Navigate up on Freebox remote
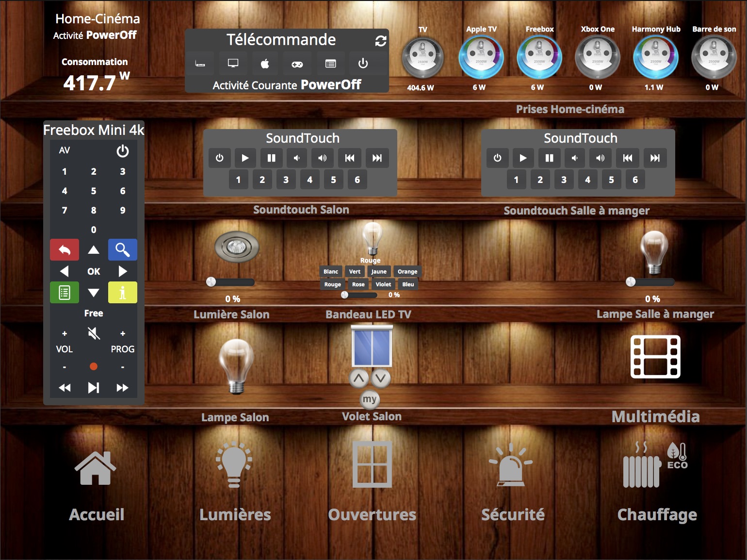 click(94, 250)
